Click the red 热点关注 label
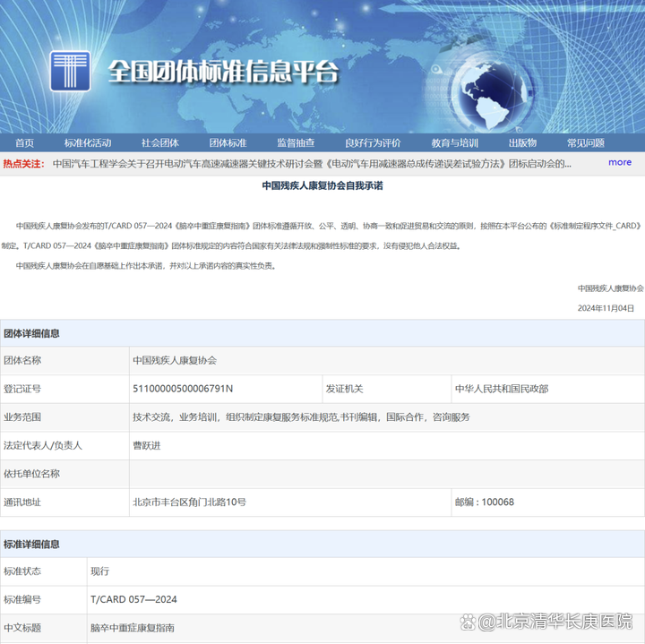Screen dimensions: 645x644 tap(23, 164)
